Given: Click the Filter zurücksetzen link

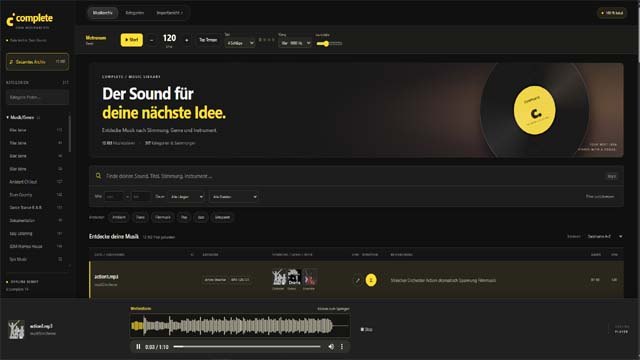Looking at the screenshot, I should click(600, 197).
